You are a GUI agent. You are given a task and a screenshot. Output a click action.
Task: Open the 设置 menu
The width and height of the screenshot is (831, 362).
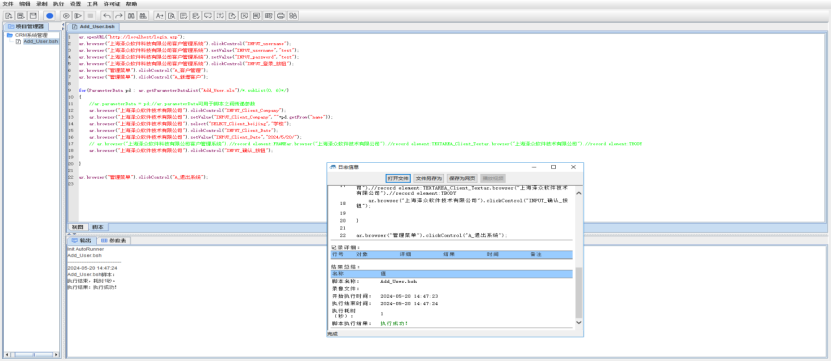pyautogui.click(x=75, y=4)
